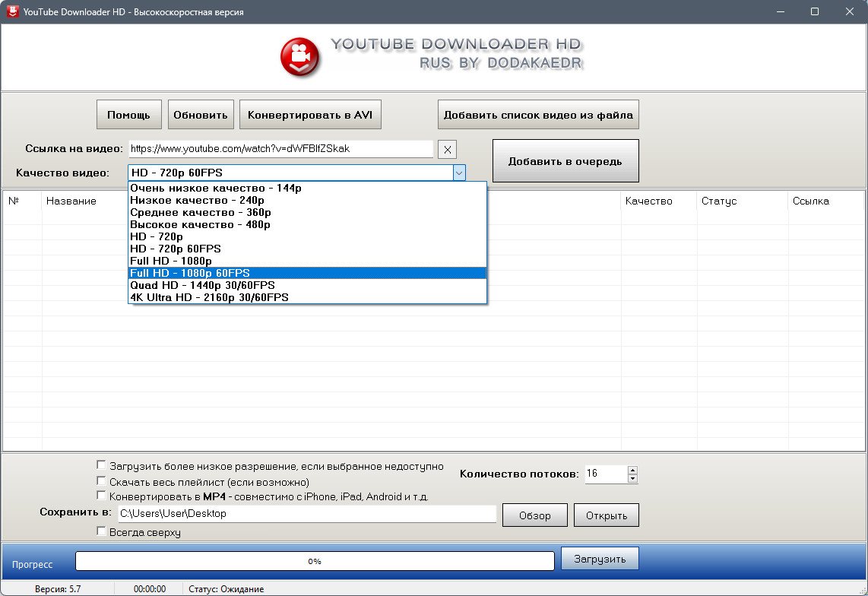Select Quad HD - 1440p 30/60FPS
This screenshot has height=596, width=868.
pyautogui.click(x=307, y=285)
